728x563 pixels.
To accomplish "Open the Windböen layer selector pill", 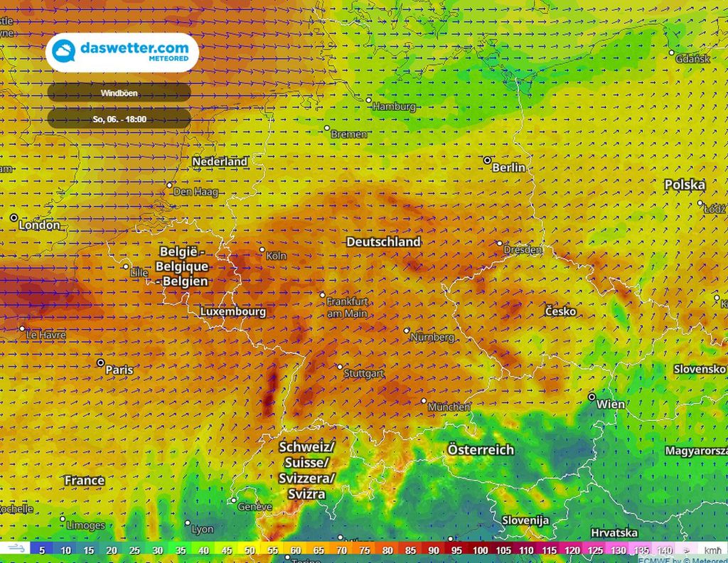I will (119, 92).
